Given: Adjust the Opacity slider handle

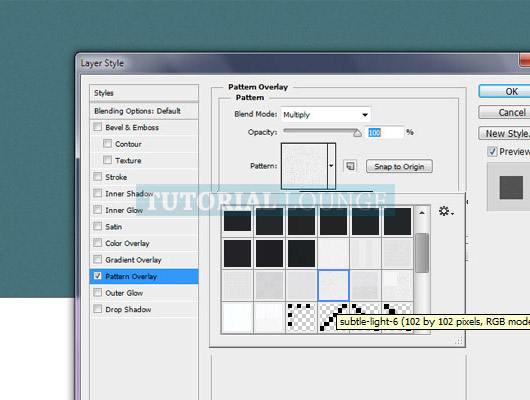Looking at the screenshot, I should click(357, 133).
